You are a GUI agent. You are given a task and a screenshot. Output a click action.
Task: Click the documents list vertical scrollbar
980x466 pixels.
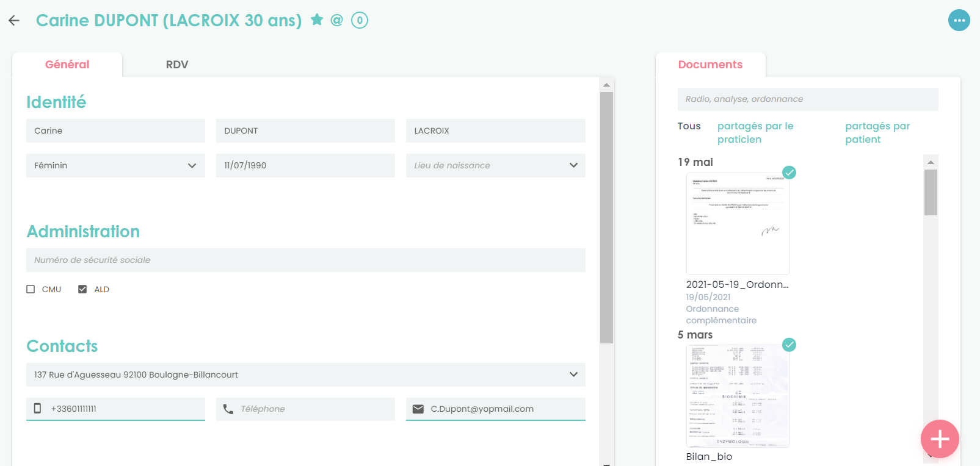click(931, 193)
